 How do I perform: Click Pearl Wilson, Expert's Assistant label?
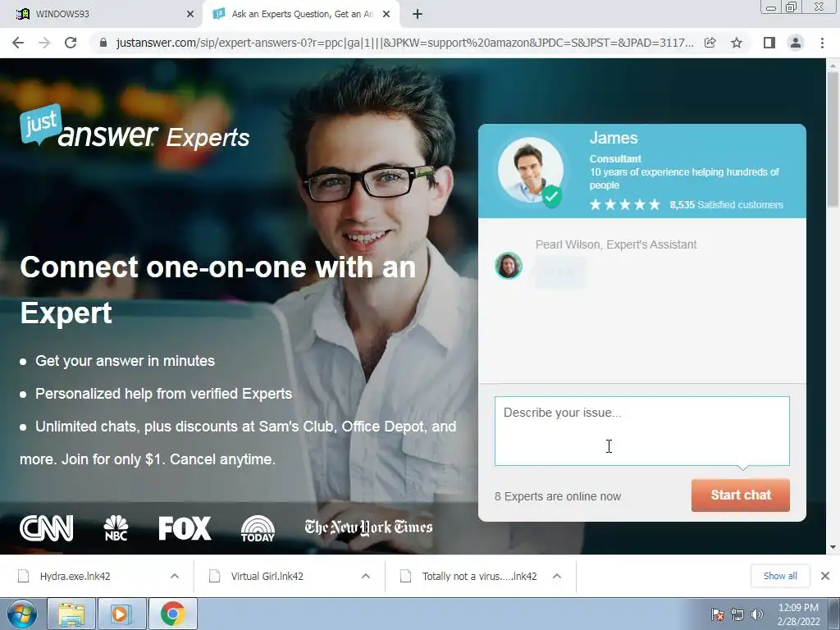[x=616, y=244]
